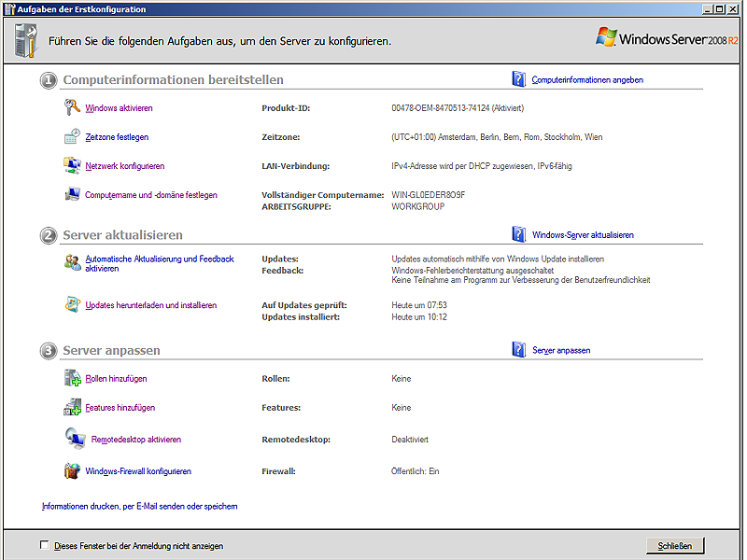This screenshot has width=747, height=560.
Task: Open Updates herunterladen und installieren link
Action: pyautogui.click(x=151, y=305)
